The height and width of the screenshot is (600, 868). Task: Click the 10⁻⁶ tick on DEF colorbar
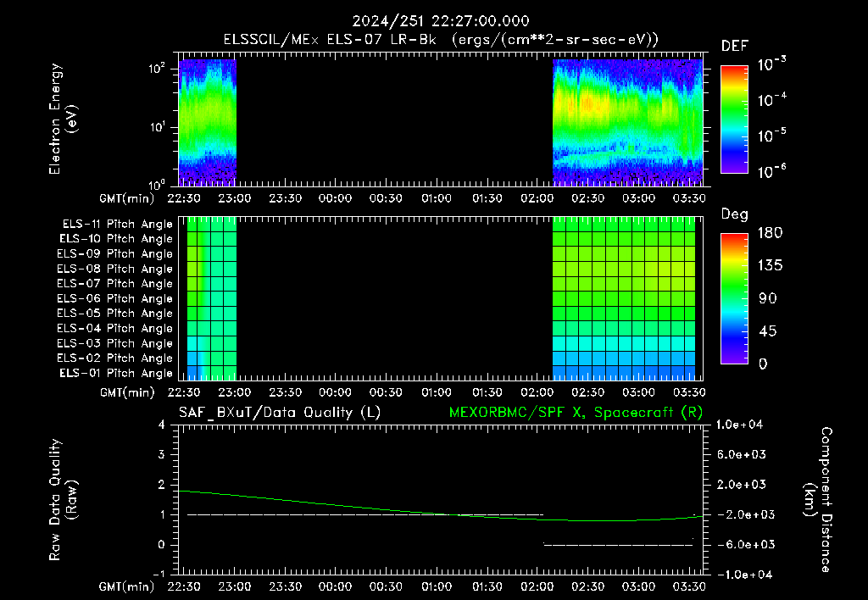(x=771, y=171)
